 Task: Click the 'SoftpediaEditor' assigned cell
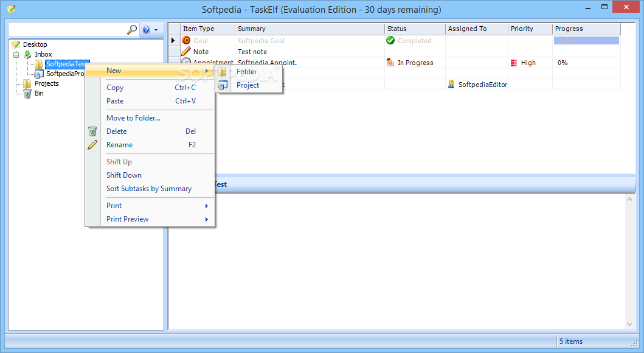(476, 85)
